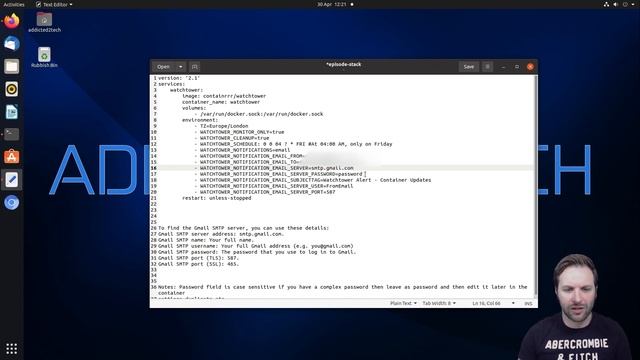This screenshot has width=640, height=360.
Task: Click "To find the Gmail SMTP server" line
Action: (243, 228)
